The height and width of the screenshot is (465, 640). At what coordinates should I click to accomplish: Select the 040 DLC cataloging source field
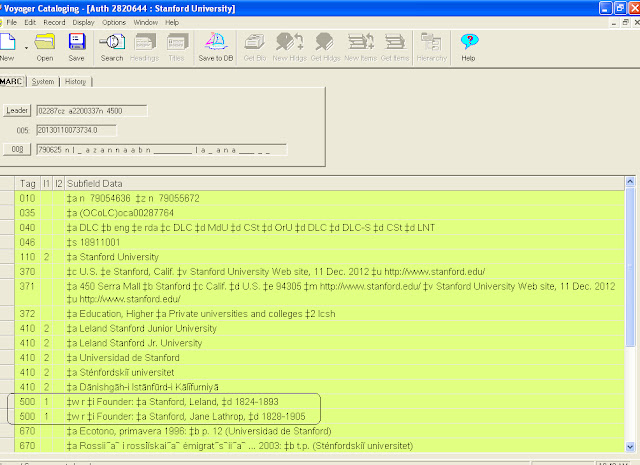coord(344,228)
